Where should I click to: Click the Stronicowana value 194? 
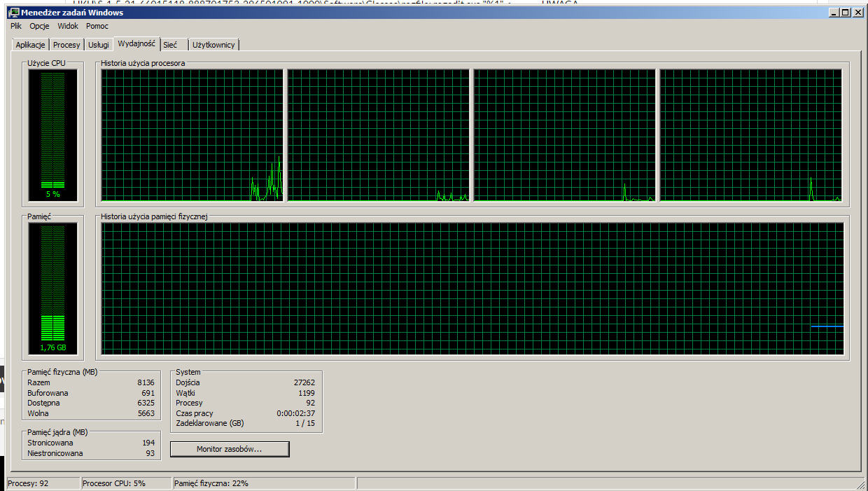tap(148, 443)
